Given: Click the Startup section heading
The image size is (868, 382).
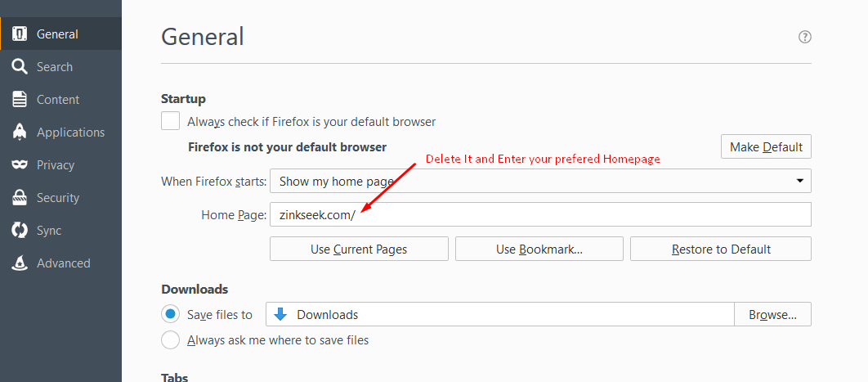Looking at the screenshot, I should tap(183, 99).
